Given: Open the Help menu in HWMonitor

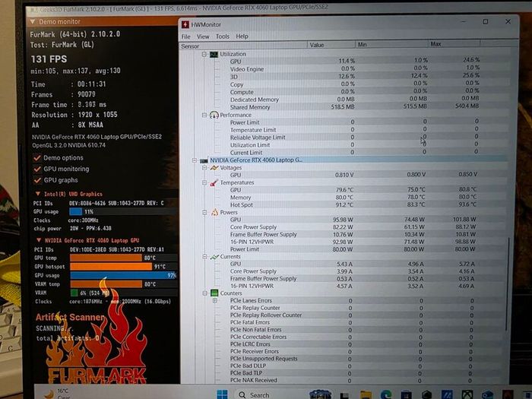Looking at the screenshot, I should pos(242,36).
